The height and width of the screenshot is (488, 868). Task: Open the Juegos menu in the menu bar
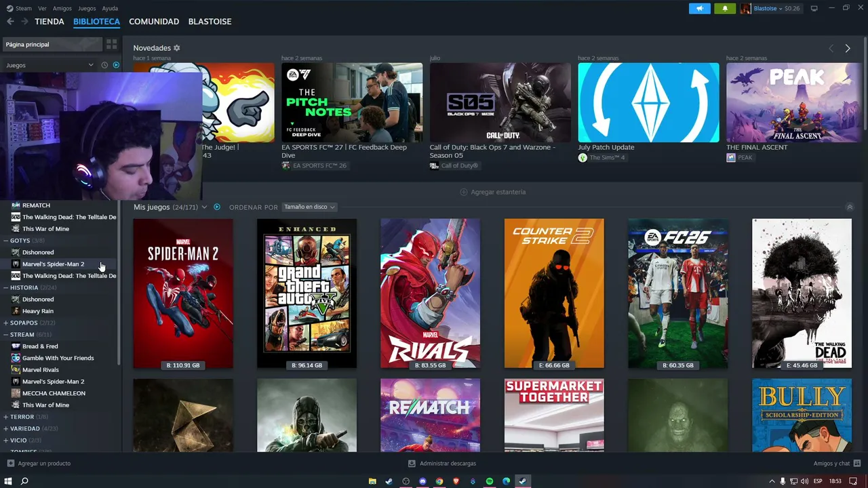point(87,8)
